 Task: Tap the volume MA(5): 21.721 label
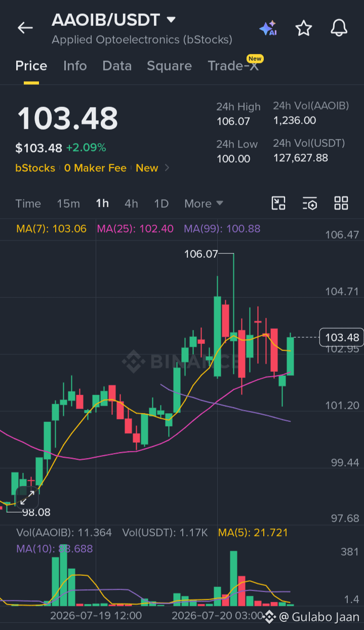253,532
